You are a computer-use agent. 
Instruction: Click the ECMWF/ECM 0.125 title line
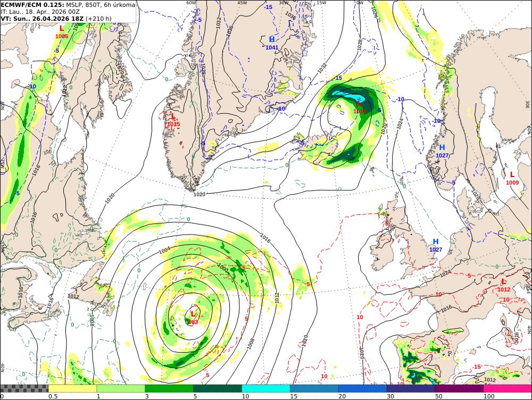coord(68,5)
